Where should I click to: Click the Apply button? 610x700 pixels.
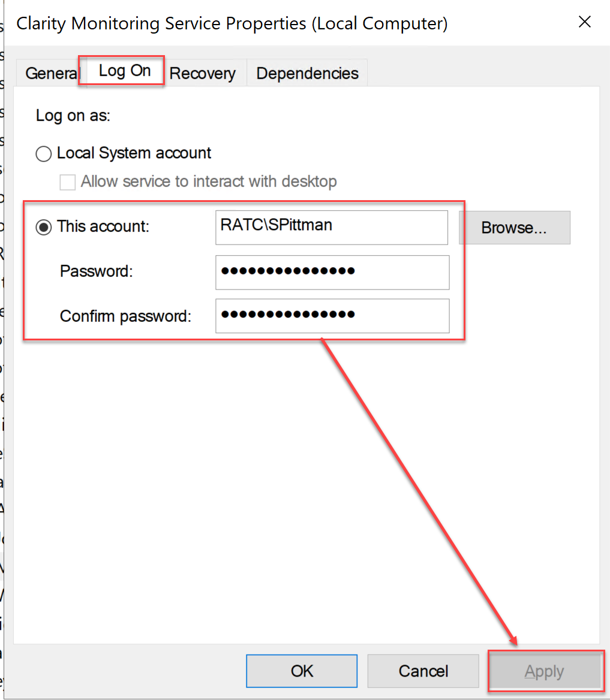[x=544, y=671]
